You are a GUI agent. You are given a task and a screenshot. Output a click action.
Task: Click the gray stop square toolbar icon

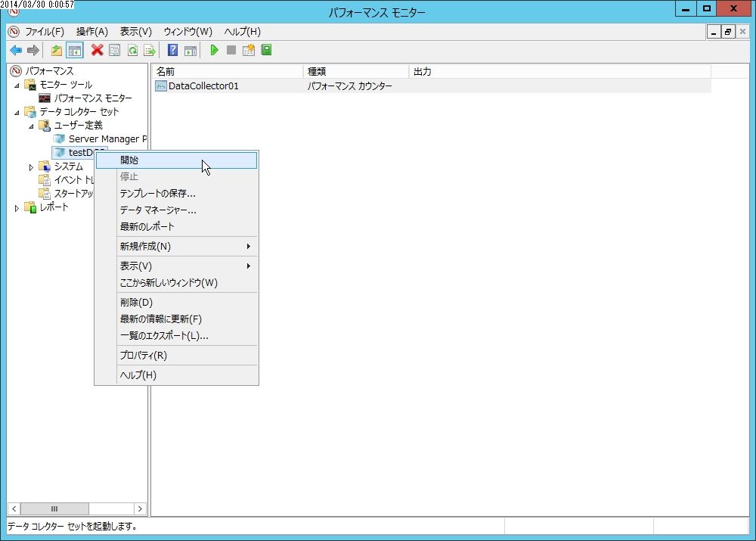click(231, 50)
